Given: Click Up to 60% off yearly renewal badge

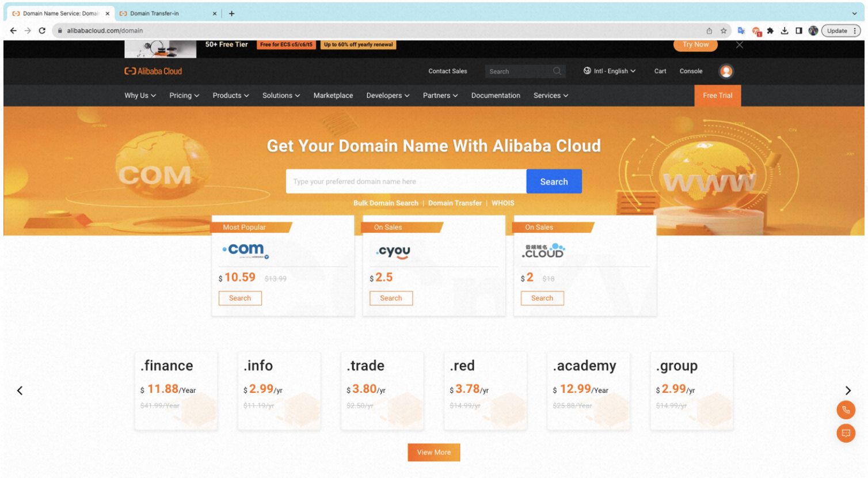Looking at the screenshot, I should (358, 44).
